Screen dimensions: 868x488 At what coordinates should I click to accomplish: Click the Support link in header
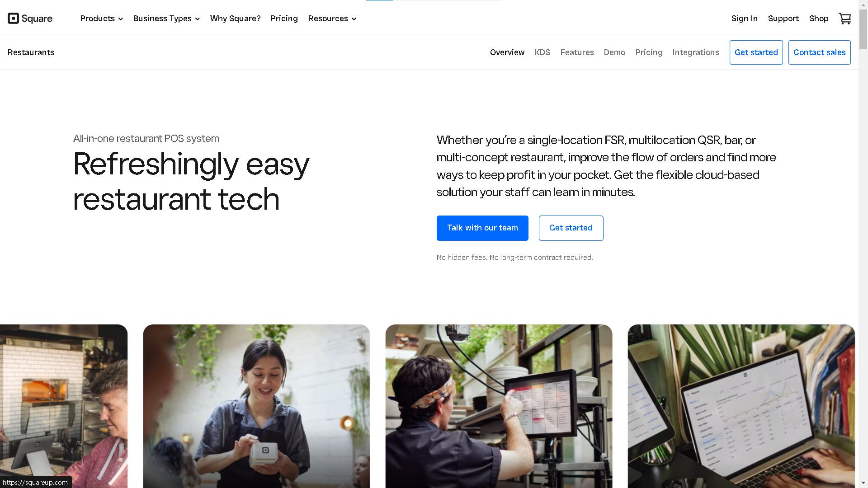coord(783,19)
